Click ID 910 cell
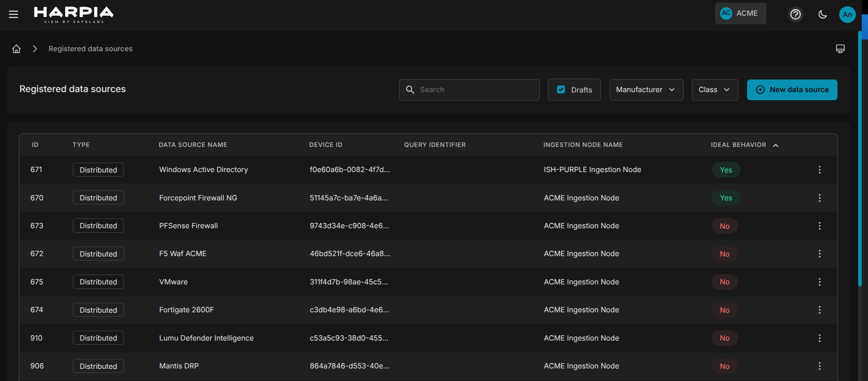This screenshot has height=381, width=868. (36, 338)
